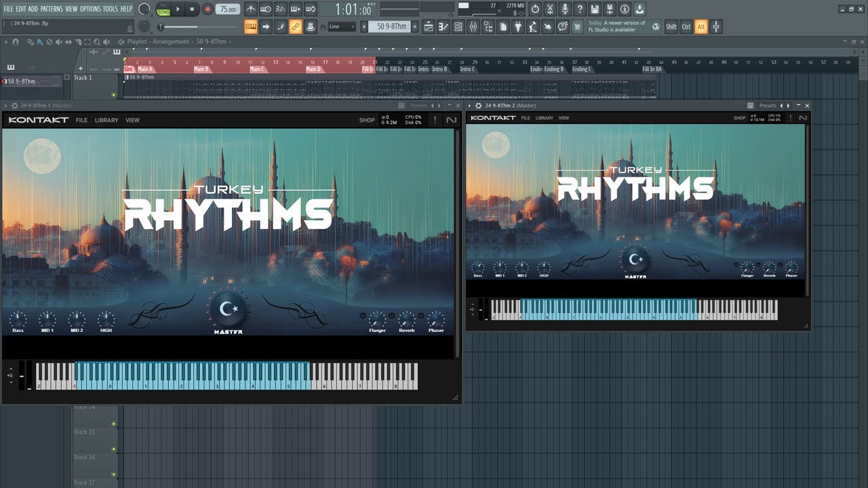This screenshot has width=868, height=488.
Task: Click the Reverb knob in right Kontakt window
Action: (x=769, y=267)
